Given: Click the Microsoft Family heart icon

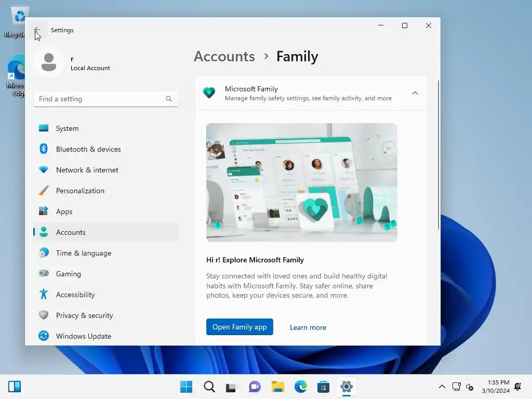Looking at the screenshot, I should tap(209, 93).
